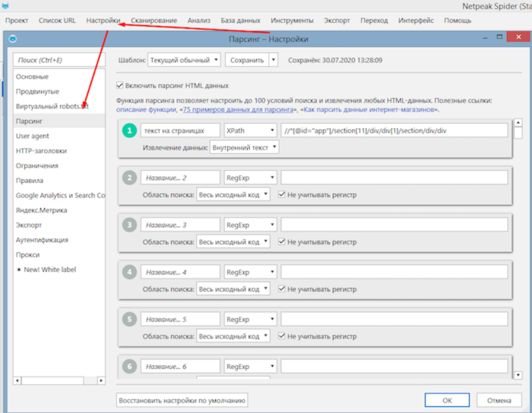Select 'User agent' in settings sidebar
This screenshot has height=413, width=532.
coord(33,136)
